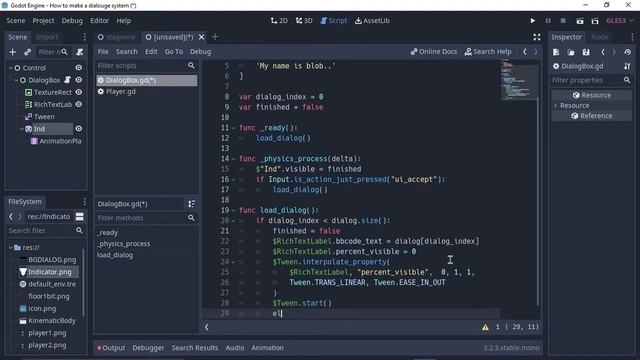Screen dimensions: 640x360
Task: Open the Online Docs link
Action: tap(433, 51)
